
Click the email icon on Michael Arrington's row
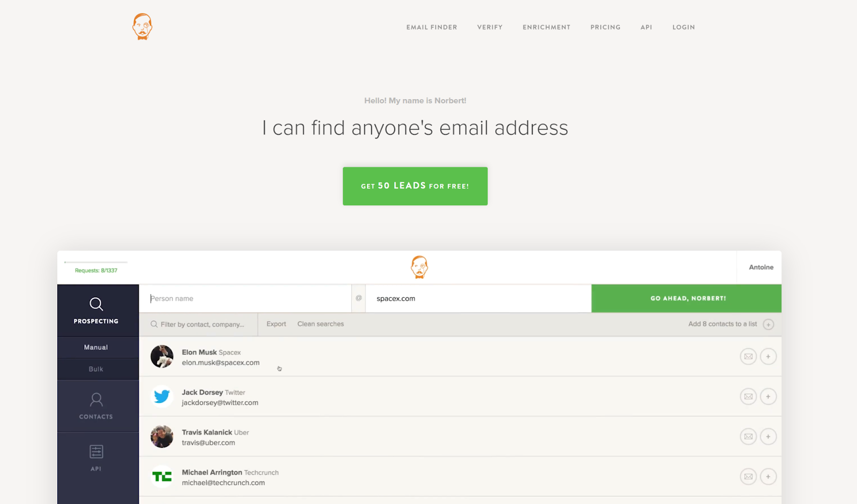[x=748, y=477]
